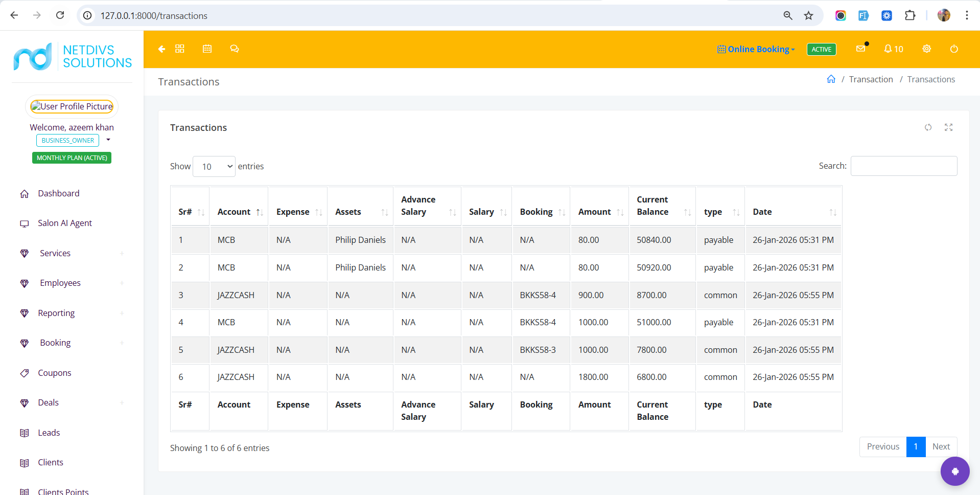Image resolution: width=980 pixels, height=495 pixels.
Task: Click the power logout icon
Action: tap(954, 49)
